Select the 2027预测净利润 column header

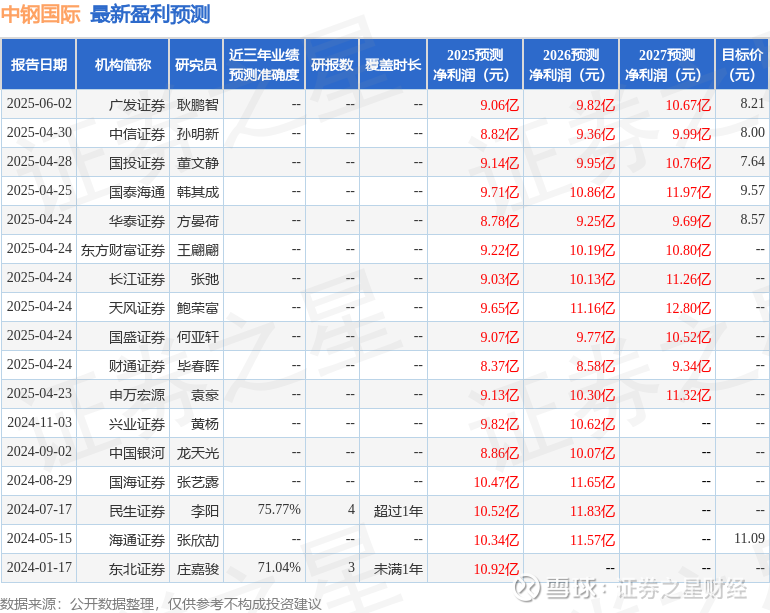[667, 64]
